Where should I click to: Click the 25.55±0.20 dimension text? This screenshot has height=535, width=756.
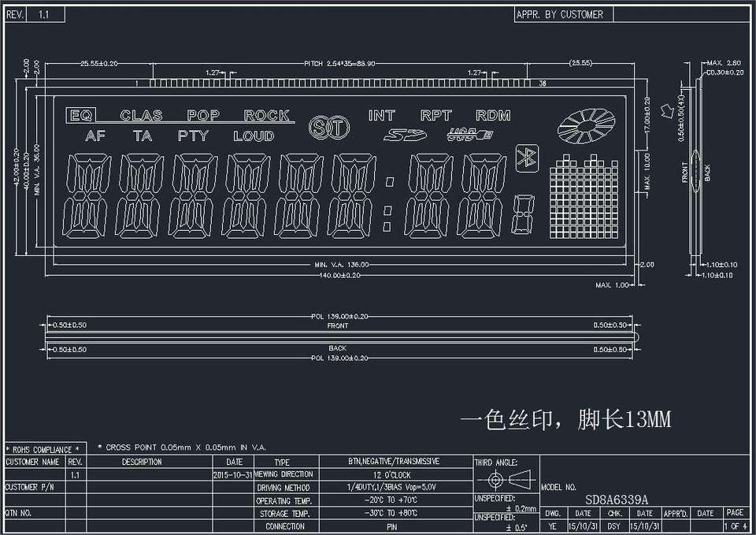point(99,64)
